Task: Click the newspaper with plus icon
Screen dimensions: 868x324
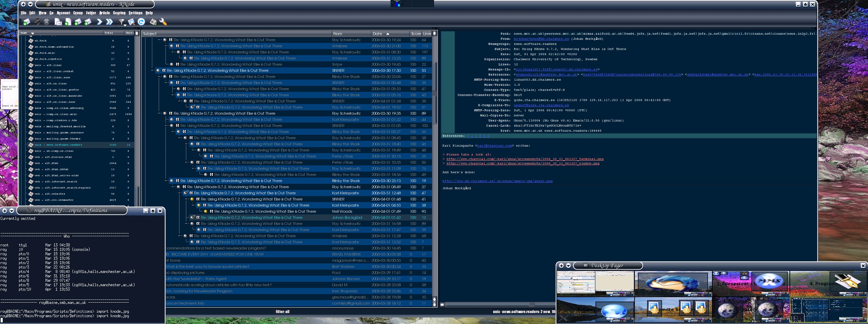Action: (153, 22)
